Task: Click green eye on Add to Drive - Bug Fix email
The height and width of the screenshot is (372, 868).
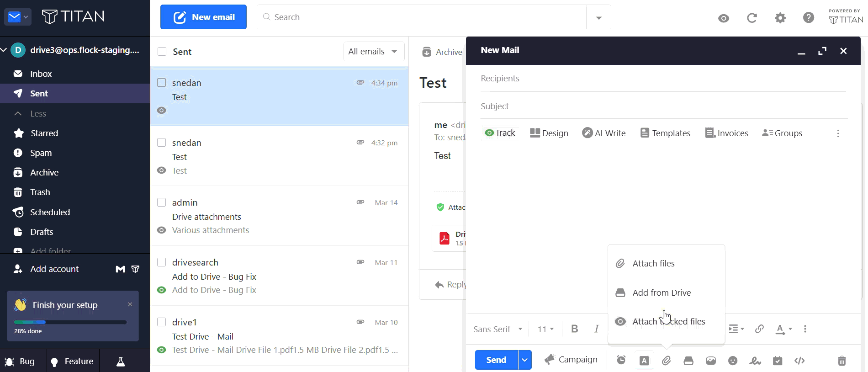Action: tap(161, 290)
